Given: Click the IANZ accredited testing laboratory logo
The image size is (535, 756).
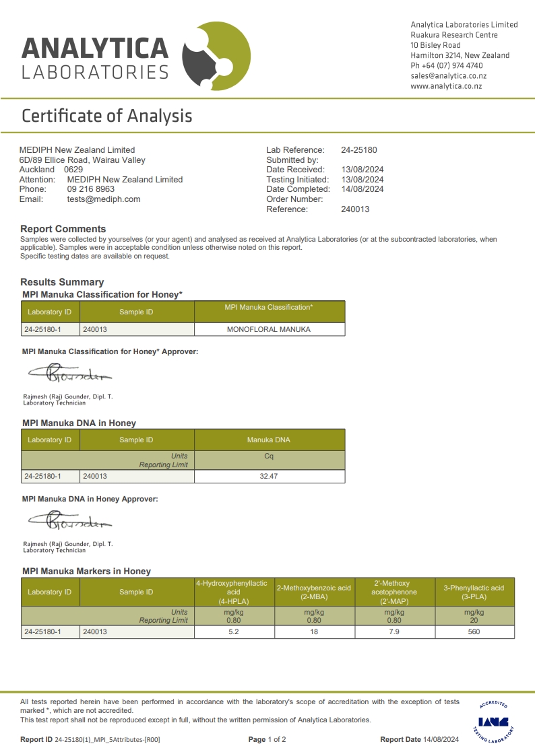Looking at the screenshot, I should [x=493, y=722].
